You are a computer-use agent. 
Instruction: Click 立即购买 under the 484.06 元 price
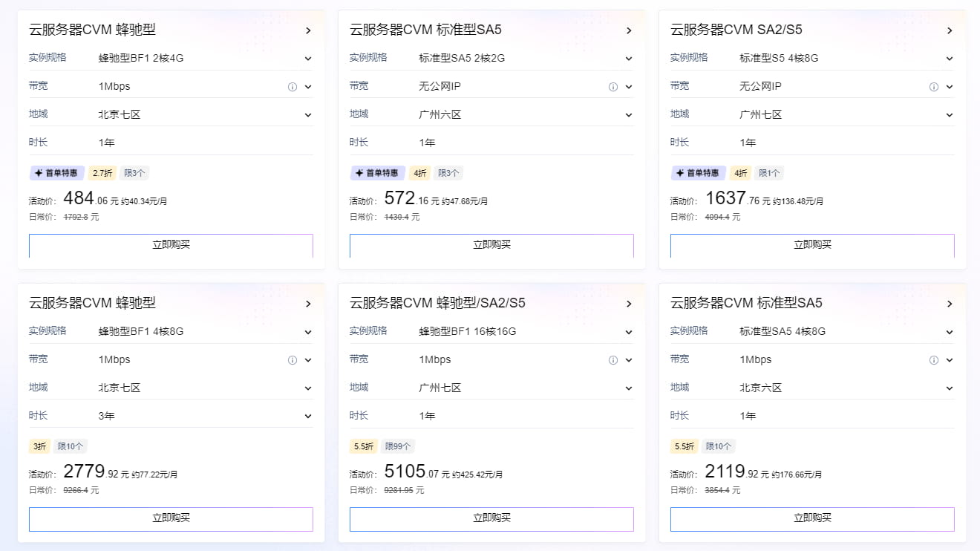click(x=171, y=246)
